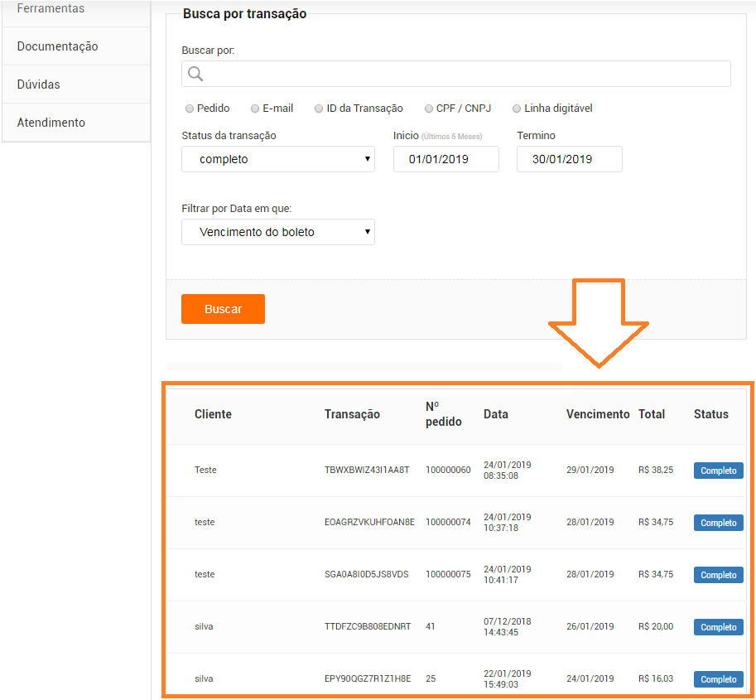Click due date 26/01/2019
Image resolution: width=756 pixels, height=700 pixels.
point(590,626)
